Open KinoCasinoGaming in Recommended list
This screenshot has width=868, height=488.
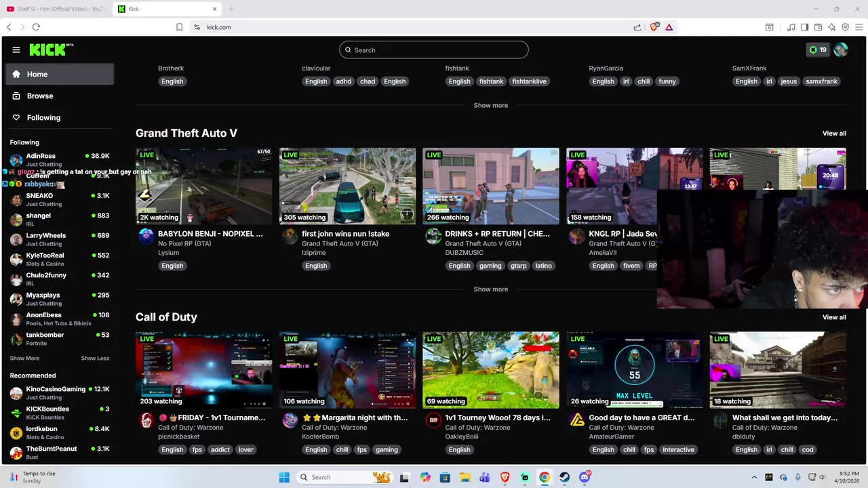pyautogui.click(x=60, y=392)
